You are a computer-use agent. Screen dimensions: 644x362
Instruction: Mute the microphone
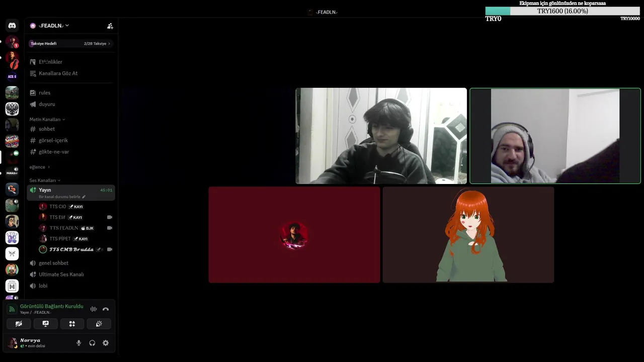click(78, 343)
